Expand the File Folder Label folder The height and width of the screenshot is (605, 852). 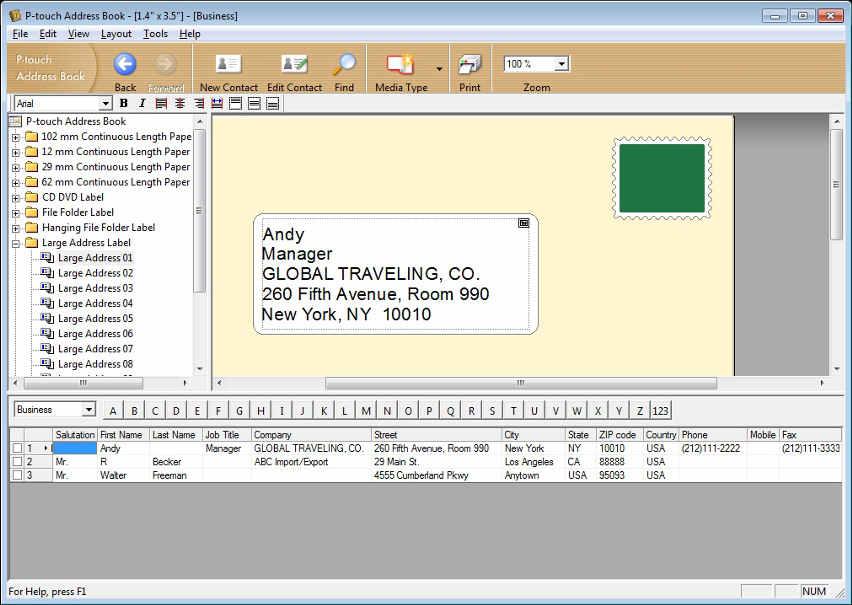[x=16, y=214]
